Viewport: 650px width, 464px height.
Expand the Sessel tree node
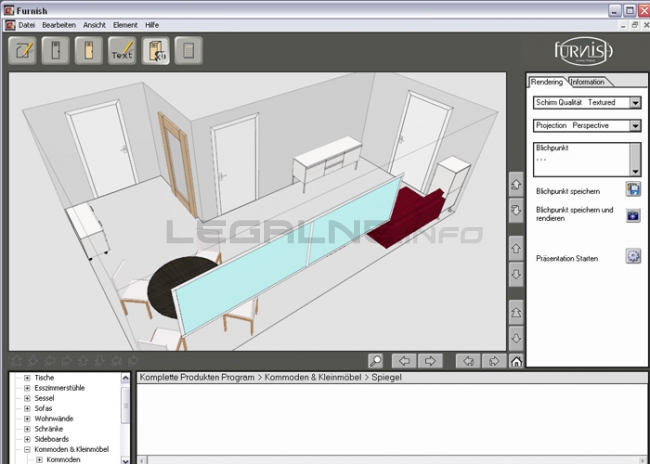(x=27, y=398)
